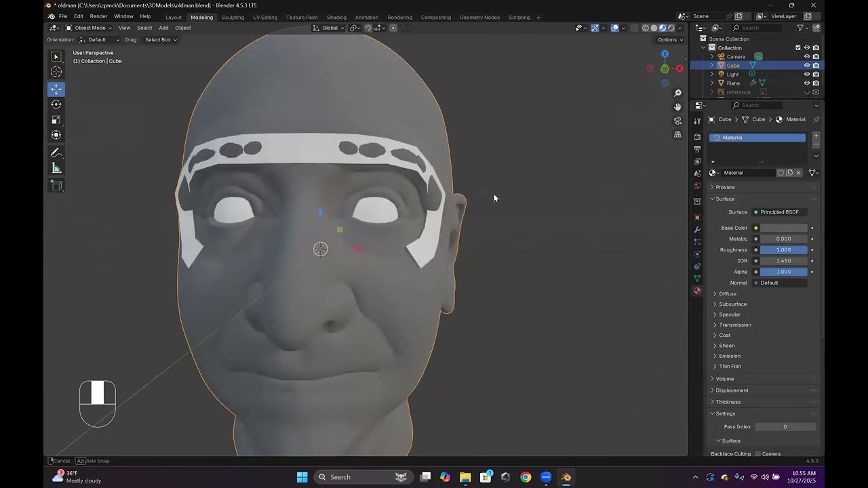Open the Modifiers properties tab
This screenshot has width=868, height=488.
coord(697,230)
